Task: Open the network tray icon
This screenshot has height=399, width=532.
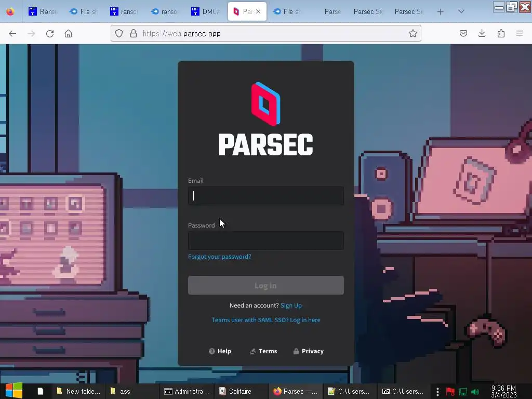Action: tap(463, 392)
